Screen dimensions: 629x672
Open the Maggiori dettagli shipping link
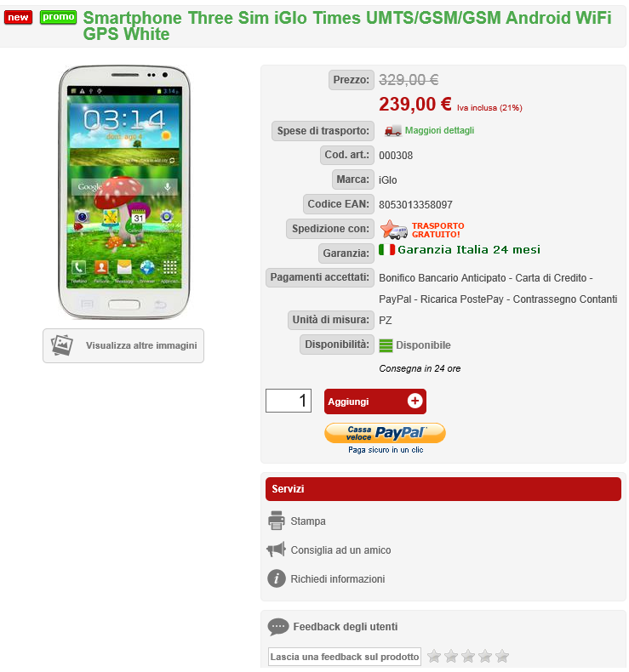tap(439, 130)
